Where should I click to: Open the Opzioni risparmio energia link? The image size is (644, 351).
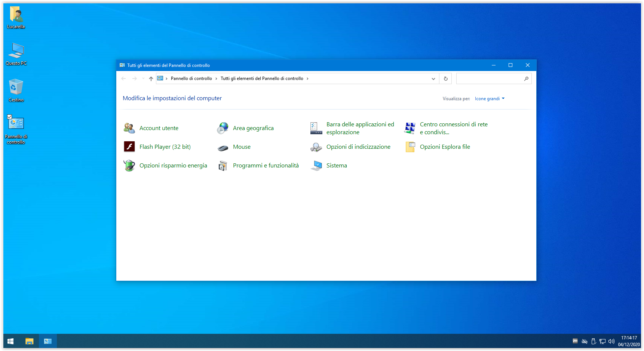point(173,166)
